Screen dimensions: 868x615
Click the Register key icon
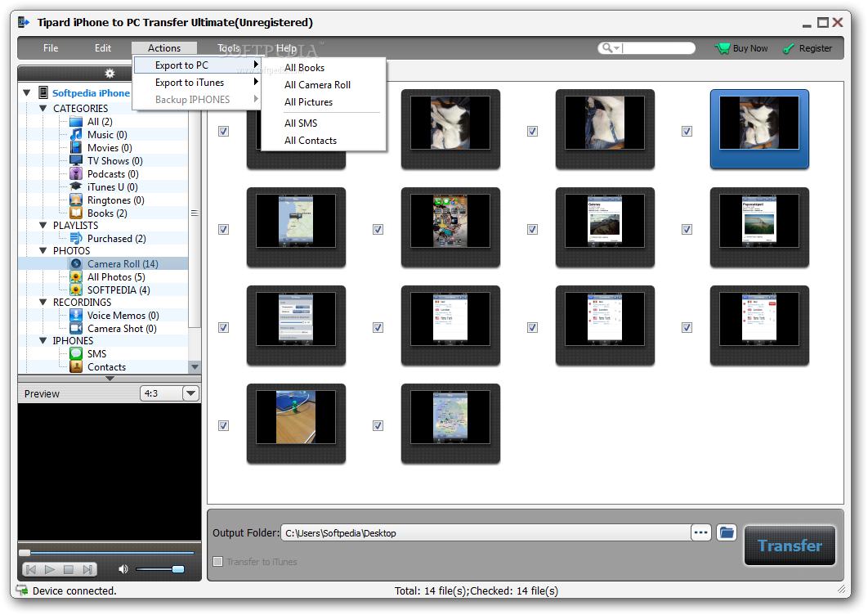coord(788,49)
